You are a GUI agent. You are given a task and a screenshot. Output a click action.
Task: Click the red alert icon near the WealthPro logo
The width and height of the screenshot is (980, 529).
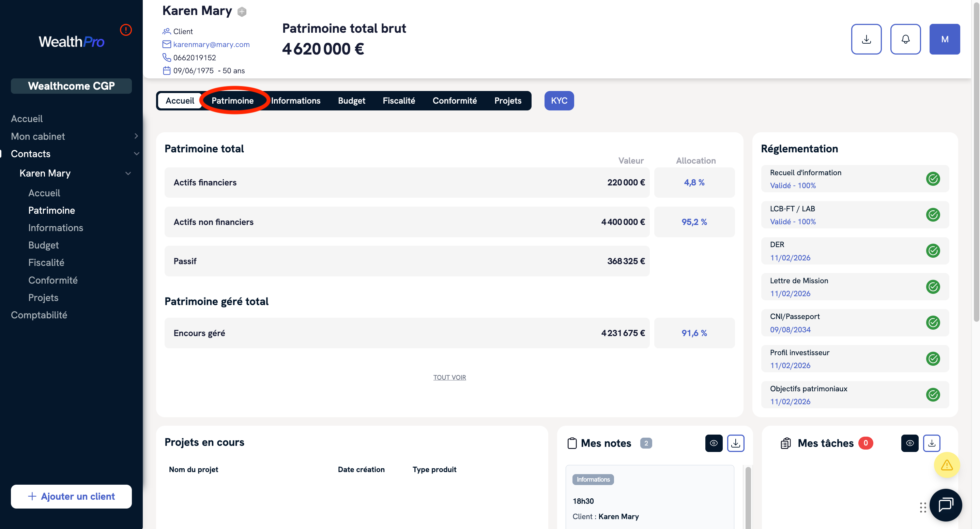125,30
